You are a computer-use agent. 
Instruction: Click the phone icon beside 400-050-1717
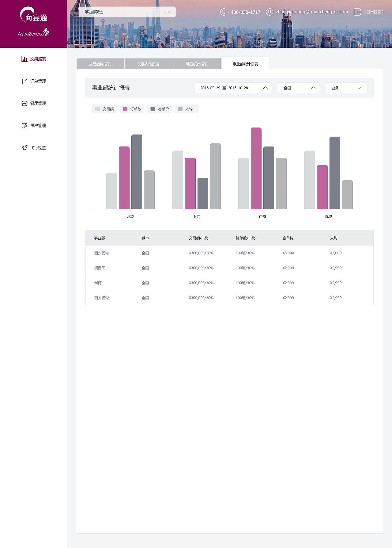[x=224, y=12]
